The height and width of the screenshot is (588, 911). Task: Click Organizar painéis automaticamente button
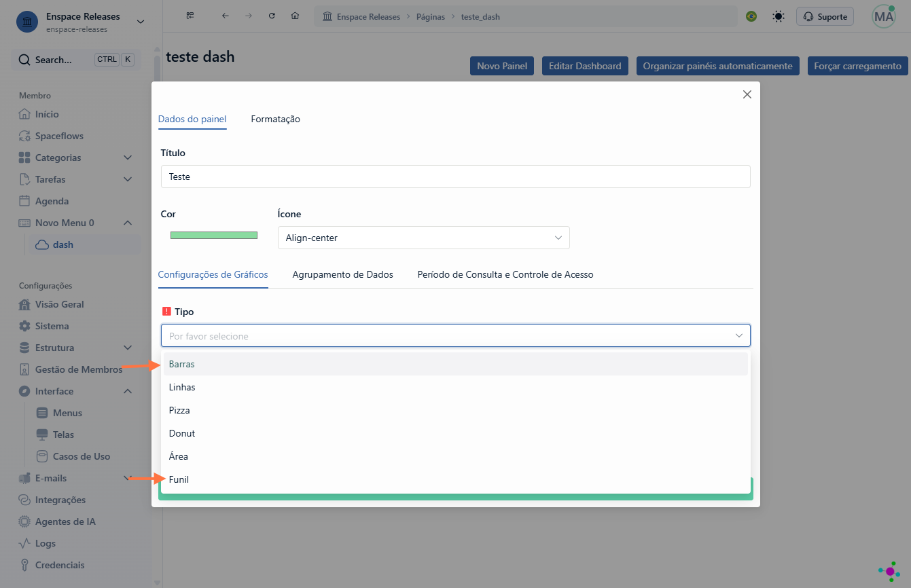click(717, 66)
